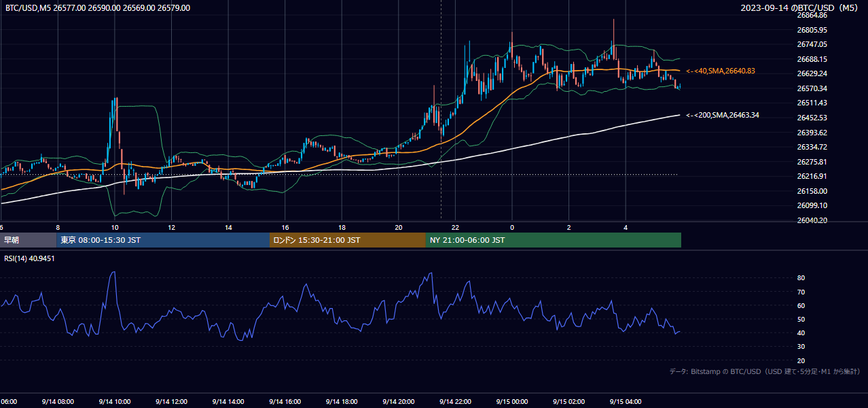Click price axis value 26570.34

(812, 88)
